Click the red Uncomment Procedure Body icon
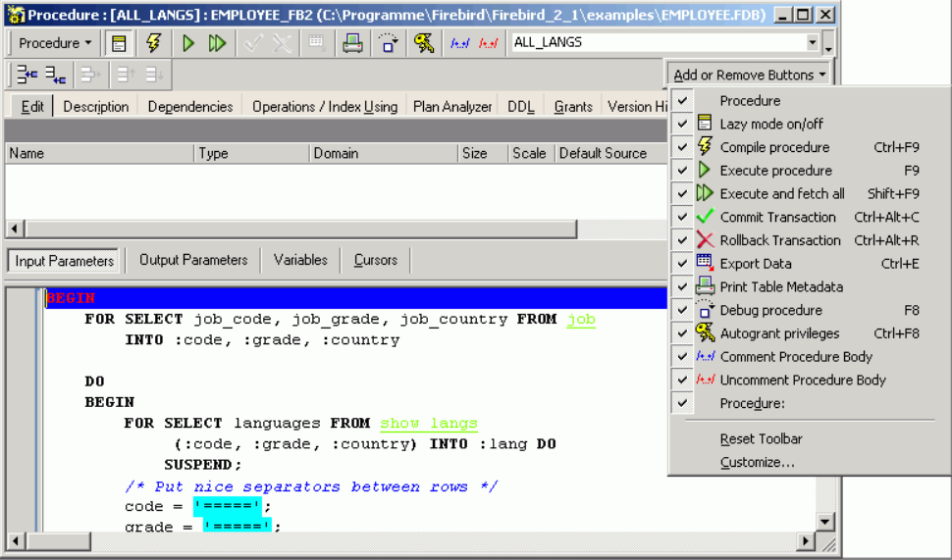Screen dimensions: 952x560 488,43
